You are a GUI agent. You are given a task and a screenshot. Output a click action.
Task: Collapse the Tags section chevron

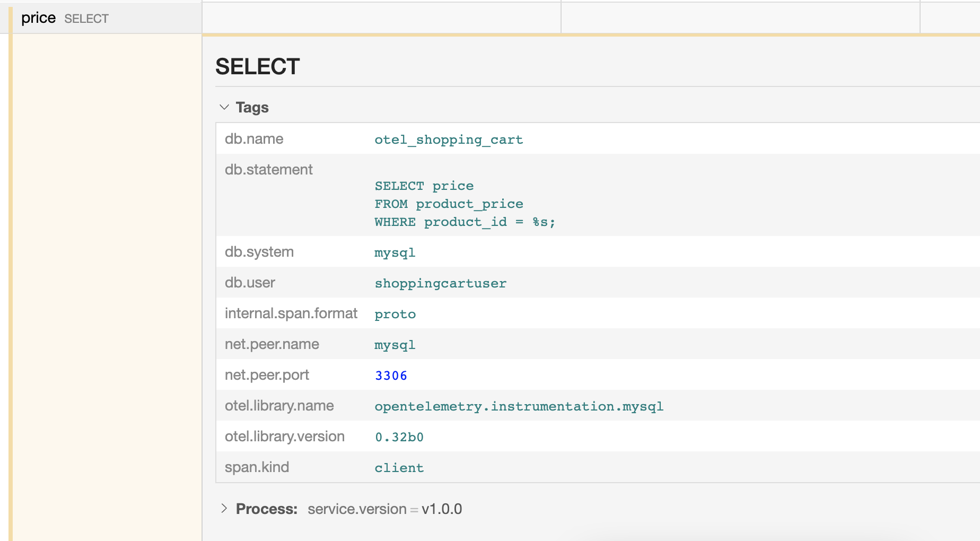point(224,107)
